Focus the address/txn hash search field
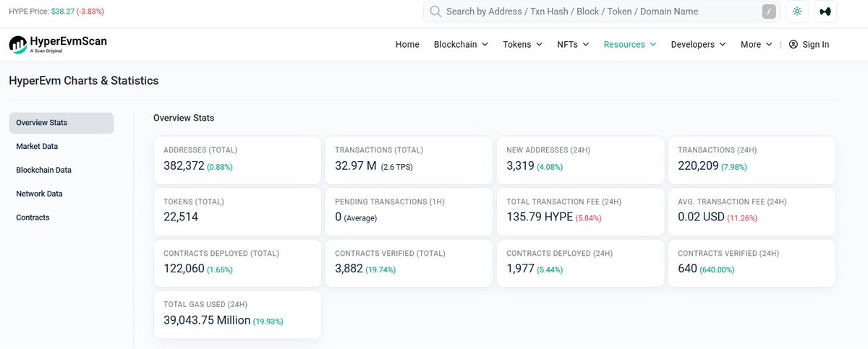Viewport: 868px width, 349px height. tap(602, 12)
